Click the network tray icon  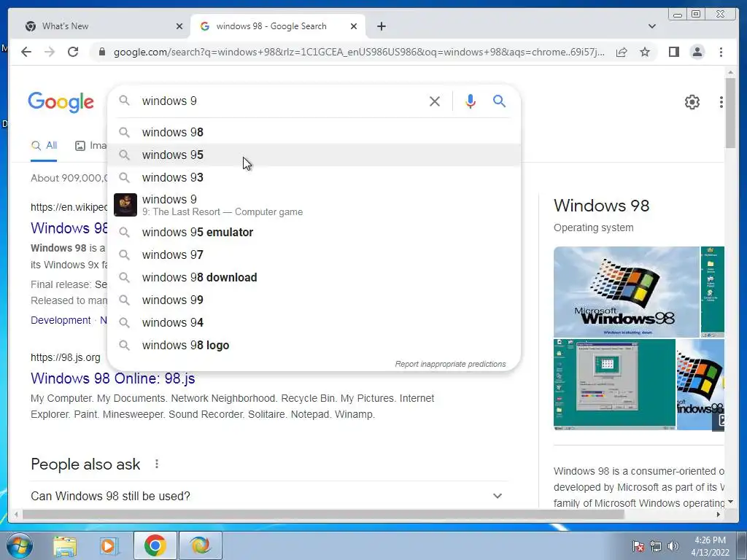tap(656, 546)
